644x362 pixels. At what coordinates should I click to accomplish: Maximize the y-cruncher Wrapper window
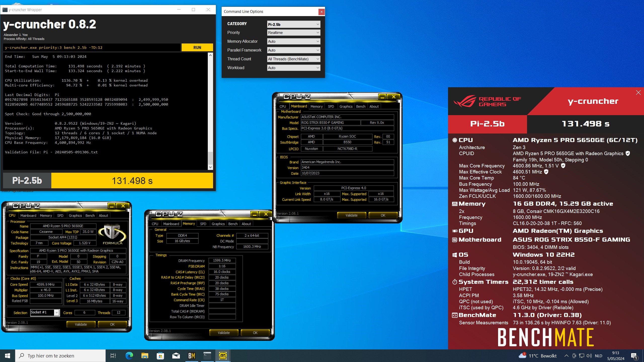point(193,10)
